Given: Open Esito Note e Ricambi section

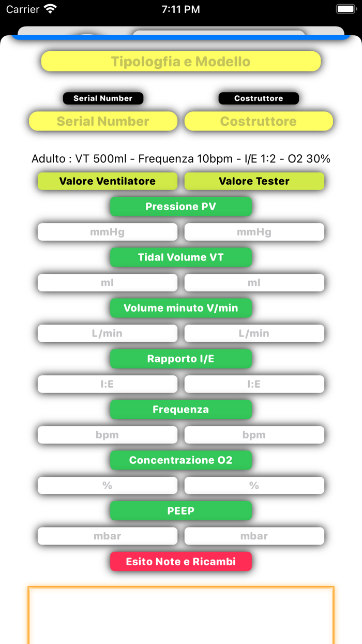Looking at the screenshot, I should (181, 561).
